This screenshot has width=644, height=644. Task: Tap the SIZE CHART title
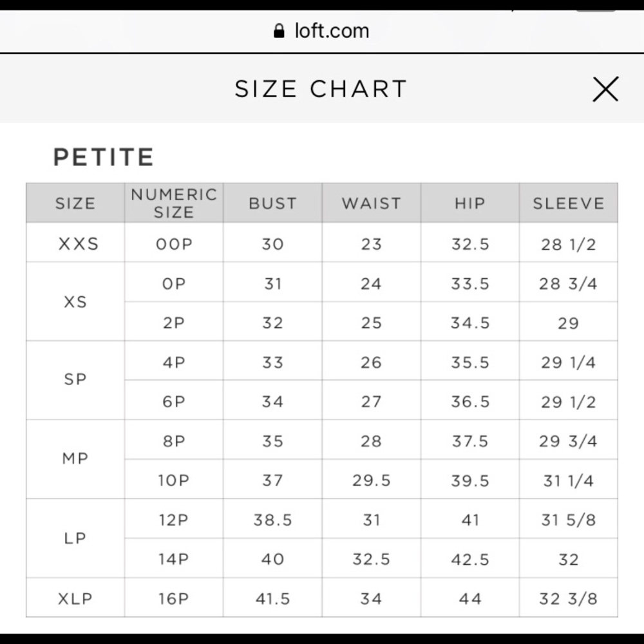click(321, 89)
